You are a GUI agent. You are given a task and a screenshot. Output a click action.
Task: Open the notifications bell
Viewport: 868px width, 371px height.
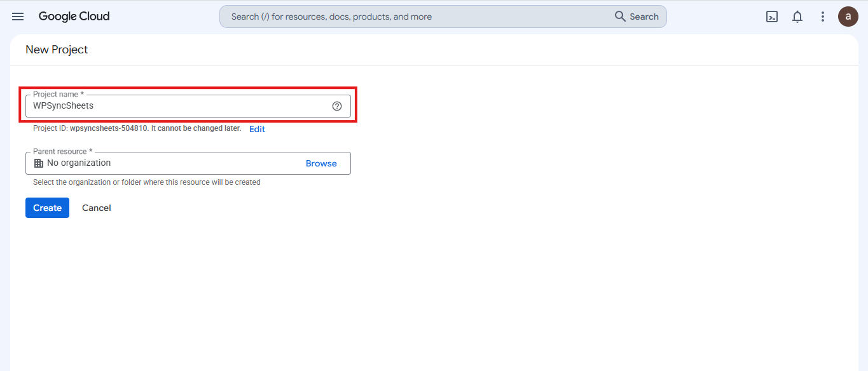coord(797,17)
